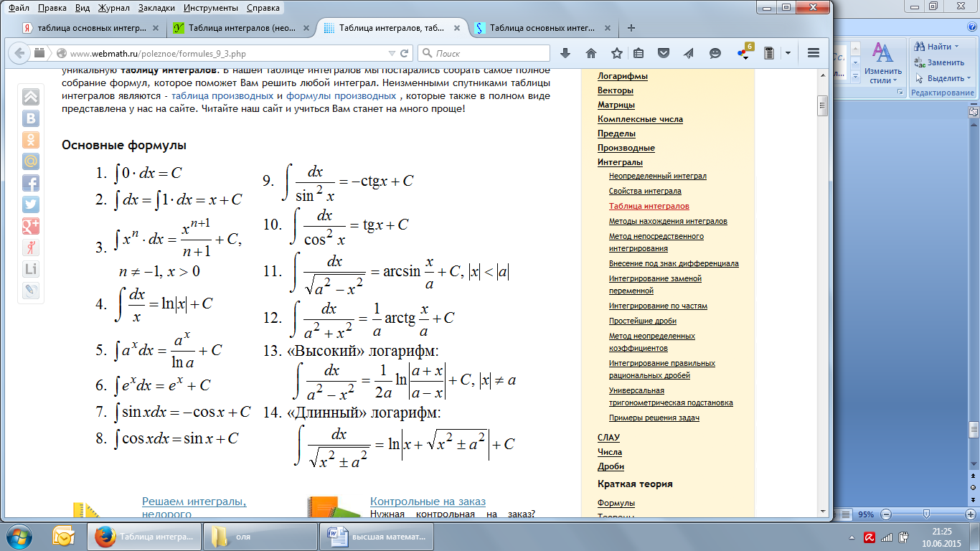
Task: Share page via Mail.ru @ icon
Action: [x=31, y=161]
